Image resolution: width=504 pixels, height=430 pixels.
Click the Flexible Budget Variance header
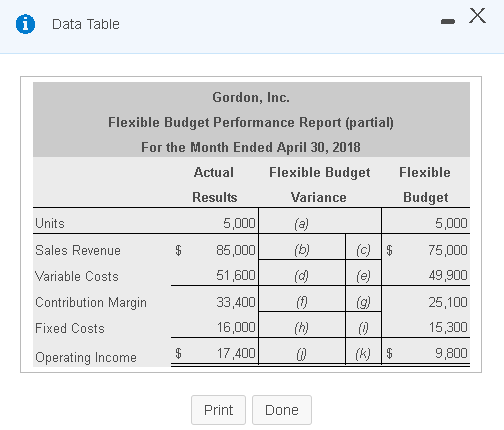coord(319,185)
